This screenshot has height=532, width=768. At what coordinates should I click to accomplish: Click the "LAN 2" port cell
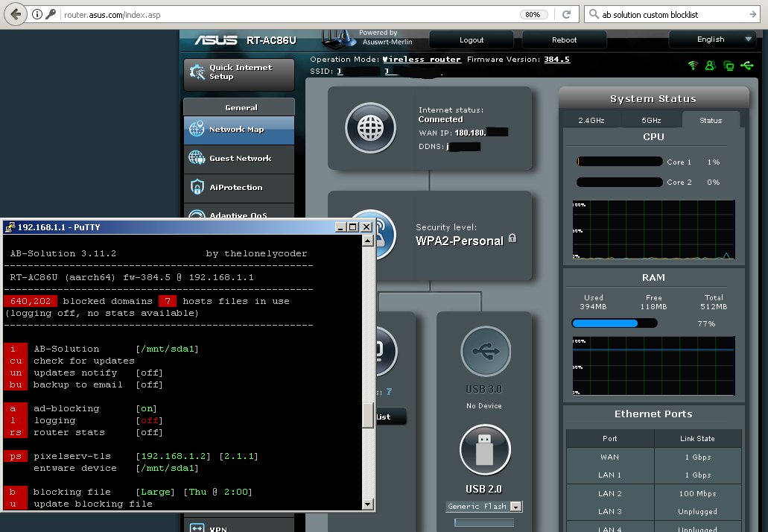[x=610, y=493]
